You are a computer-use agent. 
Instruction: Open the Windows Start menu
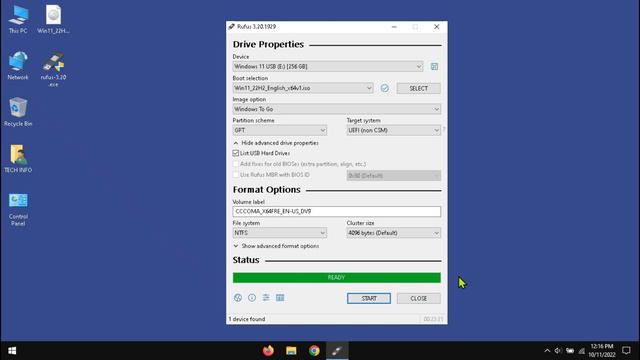pyautogui.click(x=12, y=351)
